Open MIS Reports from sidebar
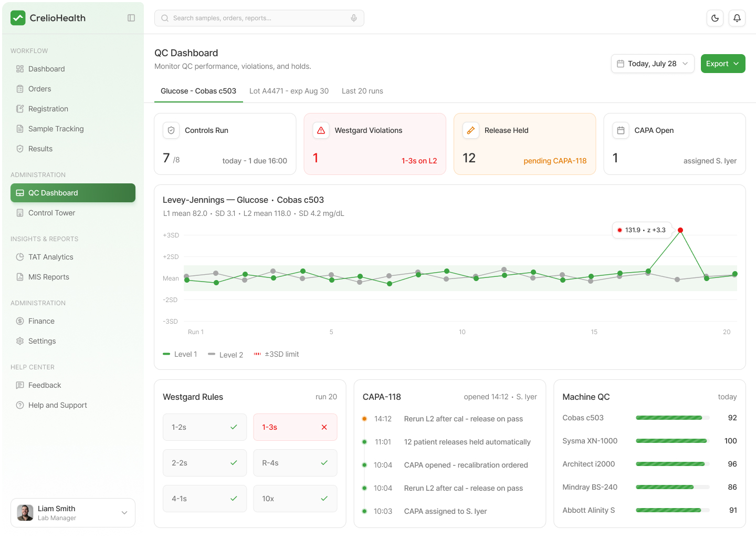 pyautogui.click(x=73, y=277)
